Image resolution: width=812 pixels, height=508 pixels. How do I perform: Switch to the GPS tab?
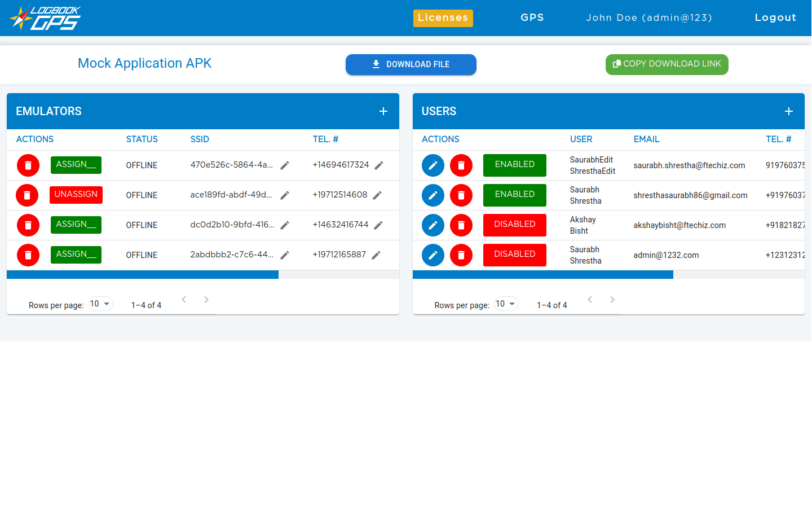pos(532,18)
